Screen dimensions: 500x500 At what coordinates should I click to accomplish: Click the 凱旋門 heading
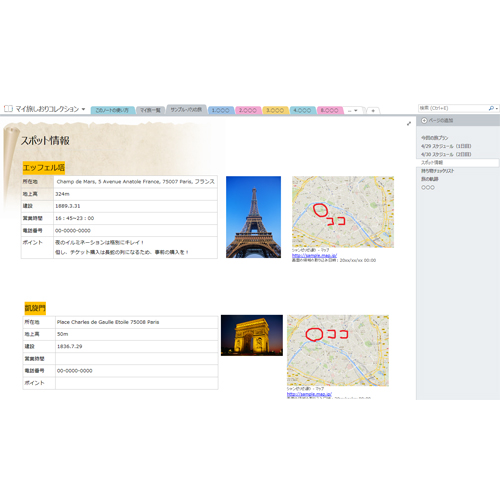pos(35,308)
